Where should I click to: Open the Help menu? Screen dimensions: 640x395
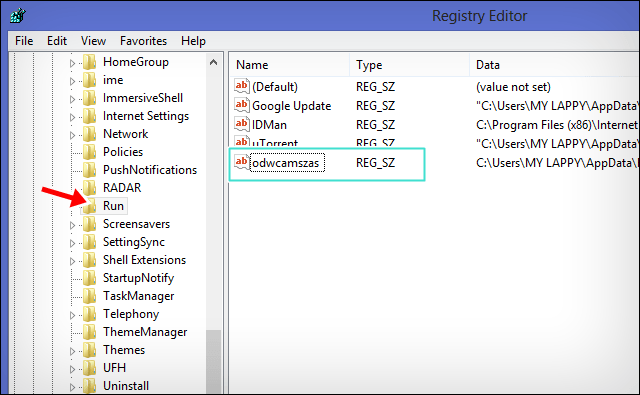[x=193, y=41]
